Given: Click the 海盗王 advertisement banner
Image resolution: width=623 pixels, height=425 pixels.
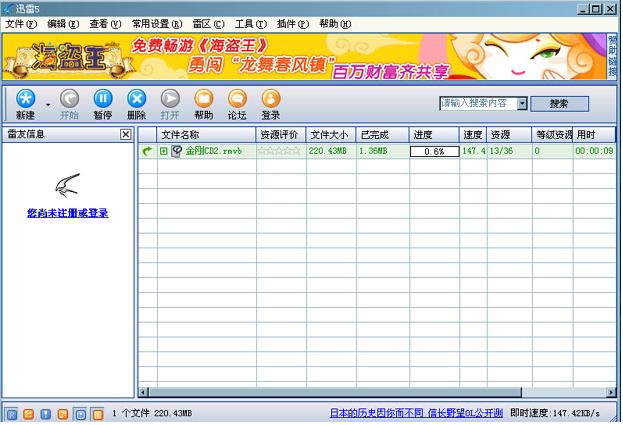Looking at the screenshot, I should 304,57.
